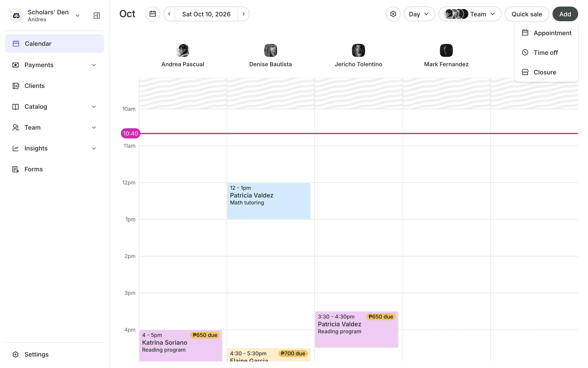The image size is (588, 368).
Task: Expand the Insights section chevron
Action: click(x=94, y=148)
